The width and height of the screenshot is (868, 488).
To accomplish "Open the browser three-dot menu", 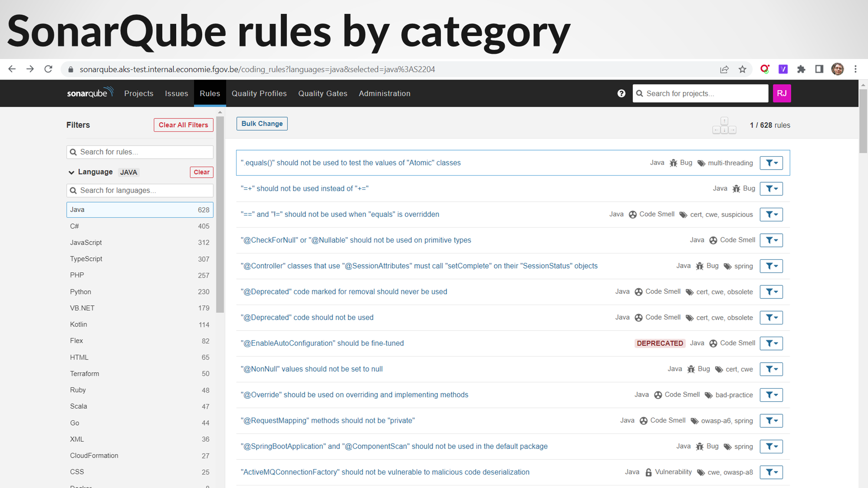I will coord(855,69).
